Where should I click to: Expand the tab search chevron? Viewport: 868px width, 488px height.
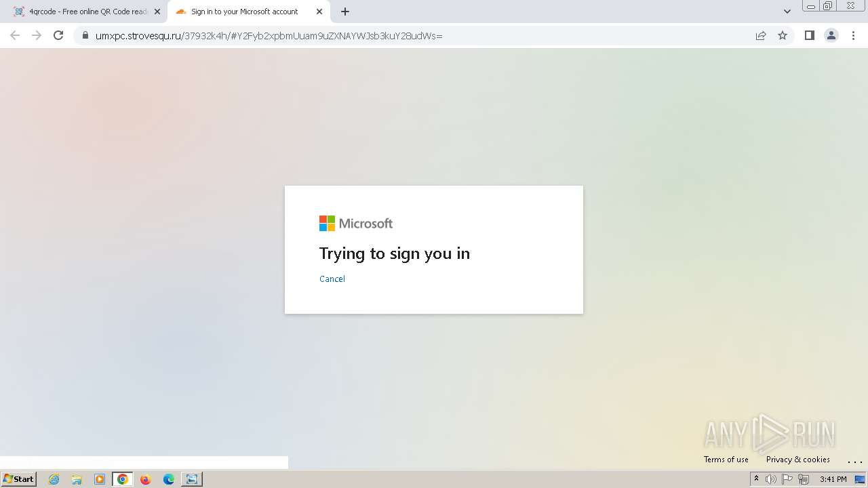coord(787,12)
